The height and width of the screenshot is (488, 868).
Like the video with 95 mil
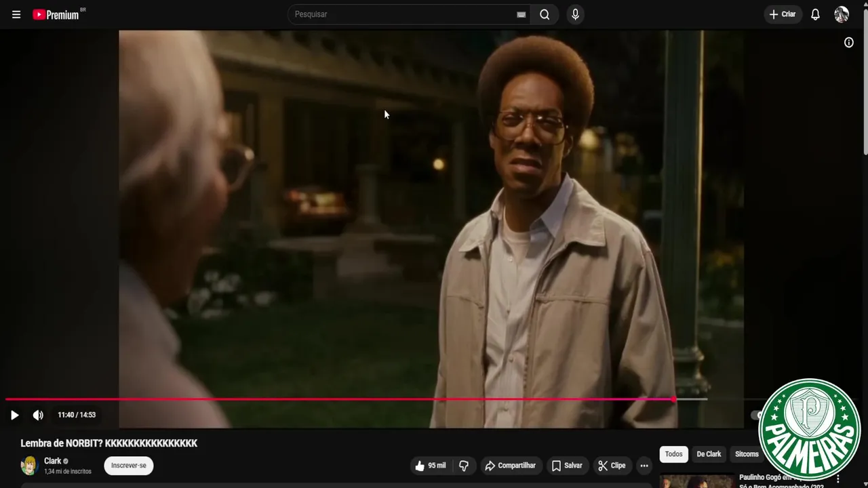(x=431, y=466)
